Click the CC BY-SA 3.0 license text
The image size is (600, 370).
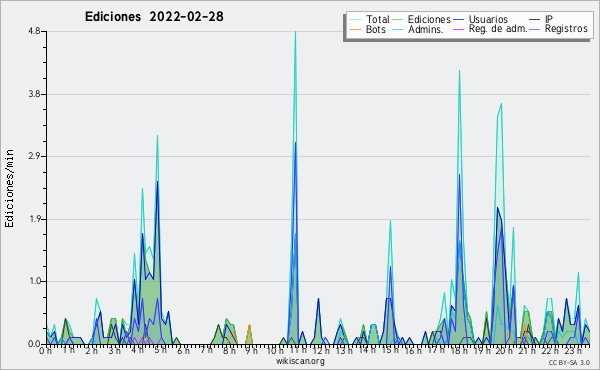[569, 362]
